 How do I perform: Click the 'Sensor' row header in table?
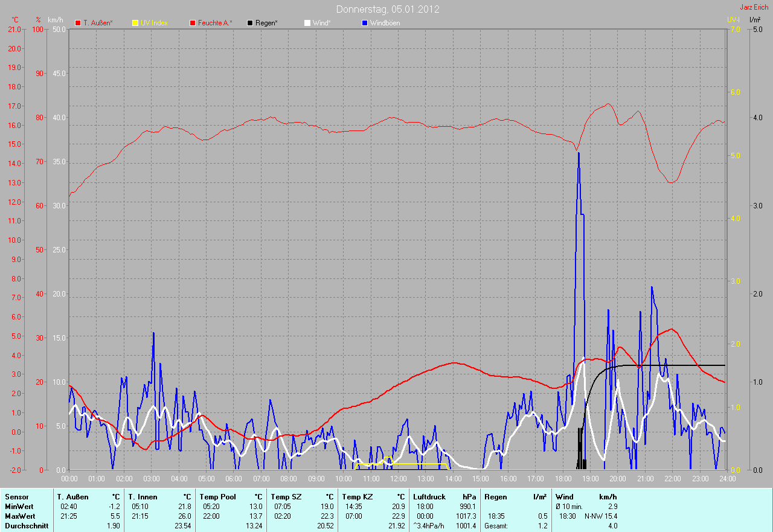click(x=16, y=497)
